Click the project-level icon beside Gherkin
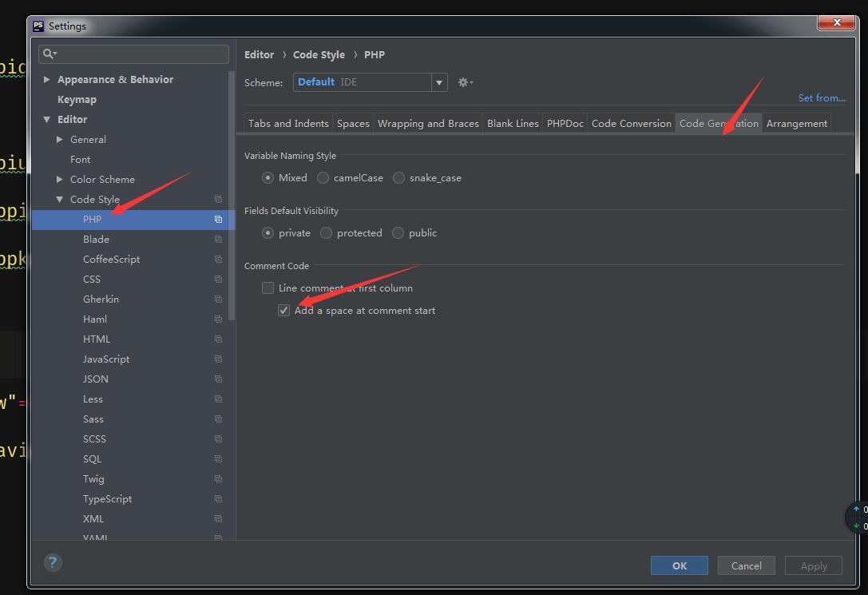868x595 pixels. pyautogui.click(x=219, y=299)
